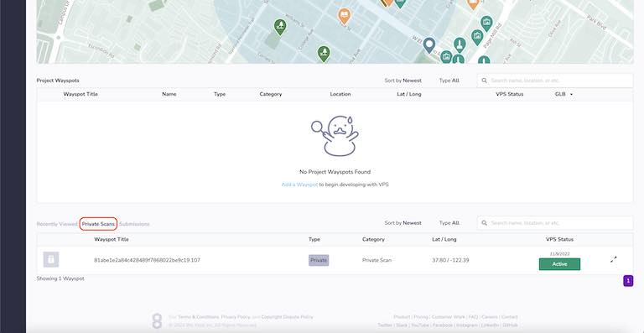Screen dimensions: 644x333
Task: Open Sort by Newest in scans section
Action: 402,223
